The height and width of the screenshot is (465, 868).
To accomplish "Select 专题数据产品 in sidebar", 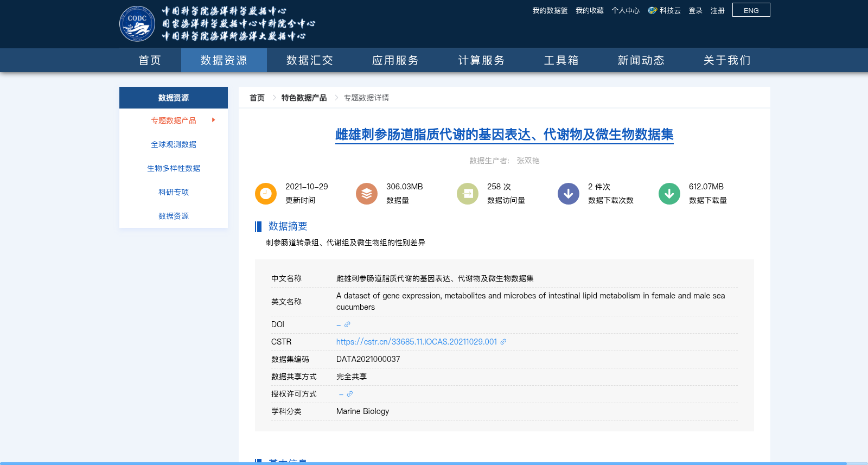I will (x=174, y=120).
